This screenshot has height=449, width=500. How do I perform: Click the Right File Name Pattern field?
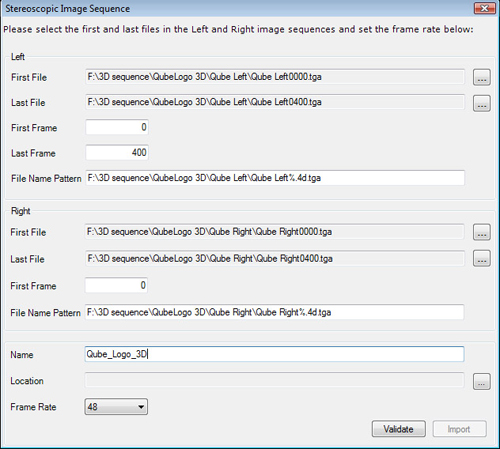(x=274, y=312)
